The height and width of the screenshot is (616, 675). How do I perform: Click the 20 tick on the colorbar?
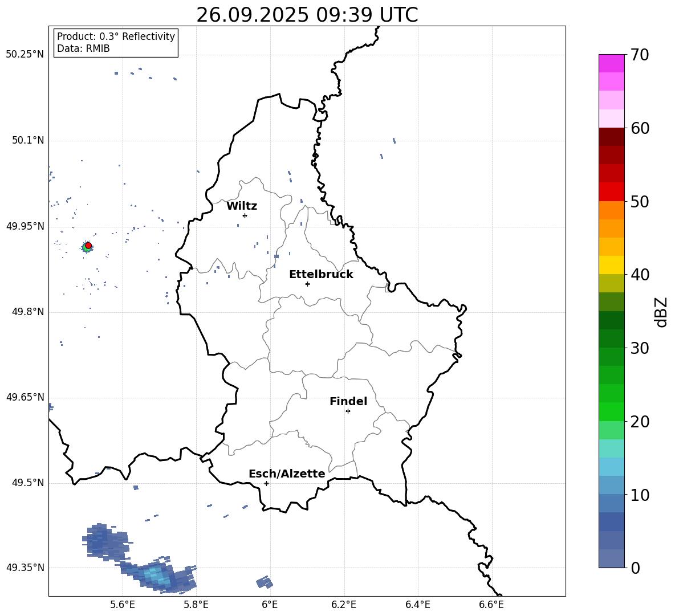click(640, 422)
